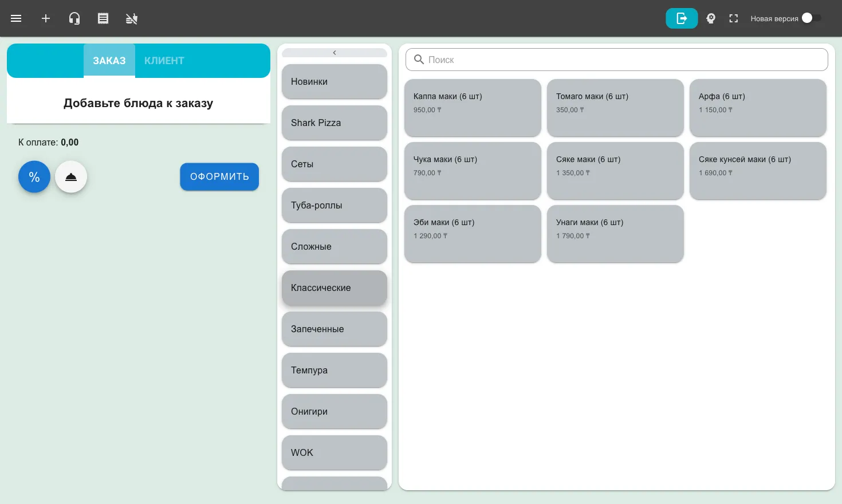Click the search magnifier icon
The height and width of the screenshot is (504, 842).
(x=419, y=60)
